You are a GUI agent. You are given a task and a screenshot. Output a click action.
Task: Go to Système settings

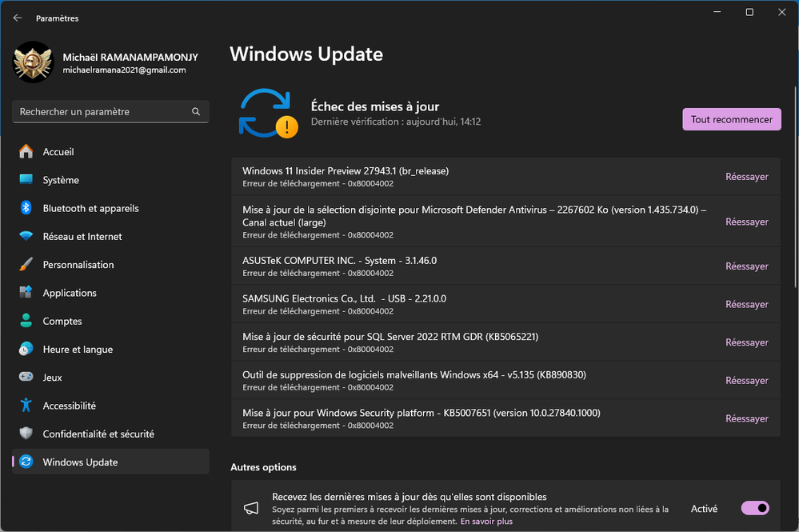coord(110,180)
